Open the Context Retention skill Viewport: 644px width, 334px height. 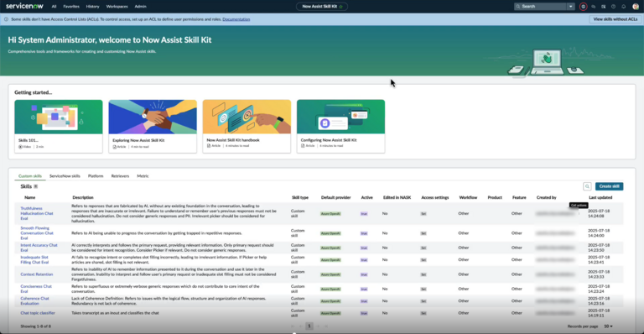(37, 274)
